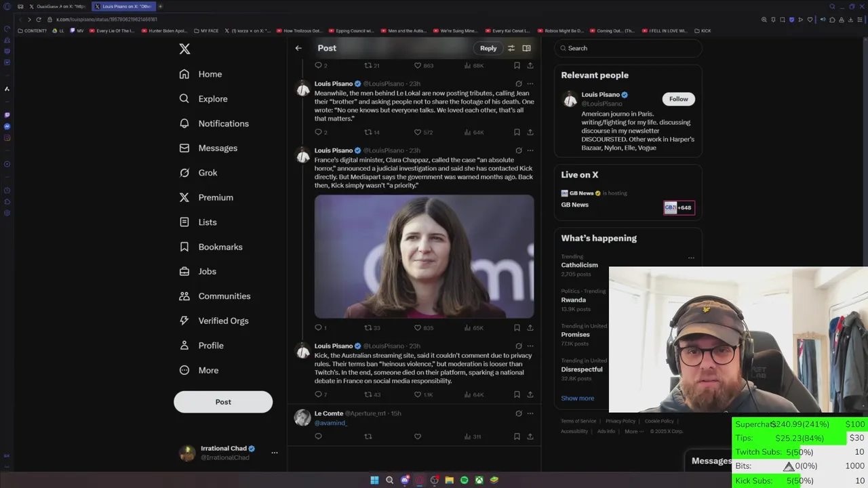Open more options on Le Comte reply

pyautogui.click(x=530, y=413)
